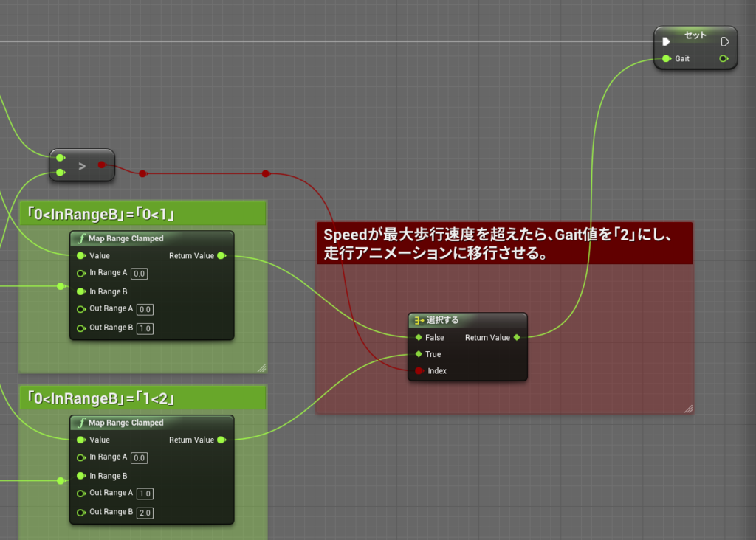
Task: Click the False pin on 選択する node
Action: [x=419, y=338]
